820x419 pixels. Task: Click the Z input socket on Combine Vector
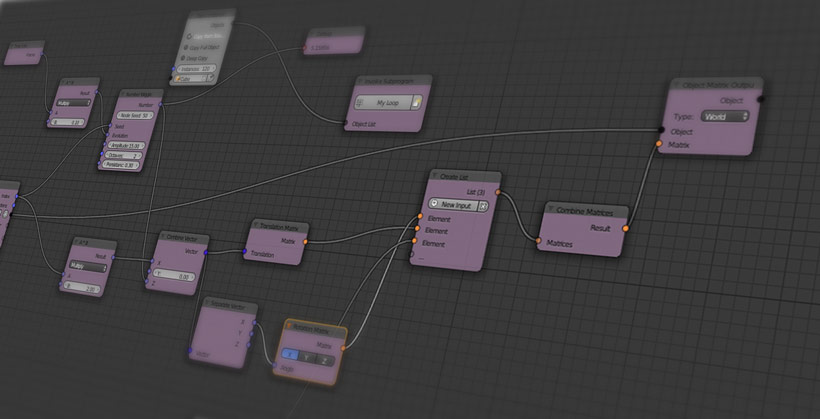coord(146,281)
